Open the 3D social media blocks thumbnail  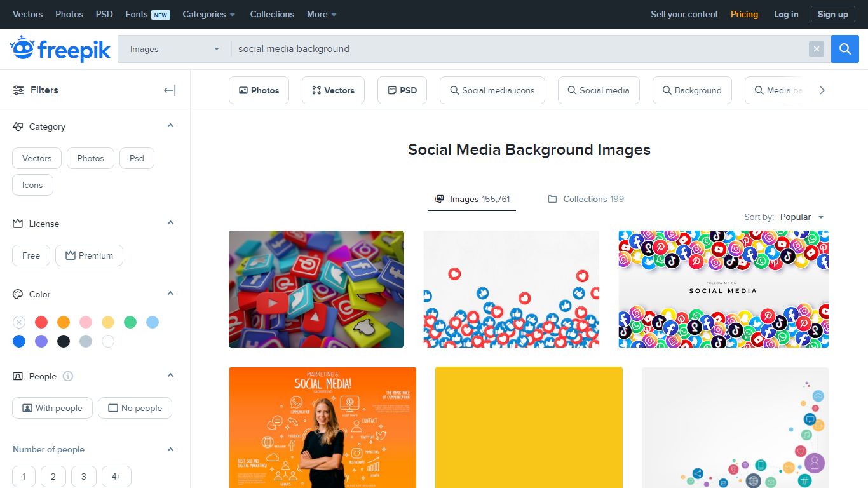(x=316, y=289)
